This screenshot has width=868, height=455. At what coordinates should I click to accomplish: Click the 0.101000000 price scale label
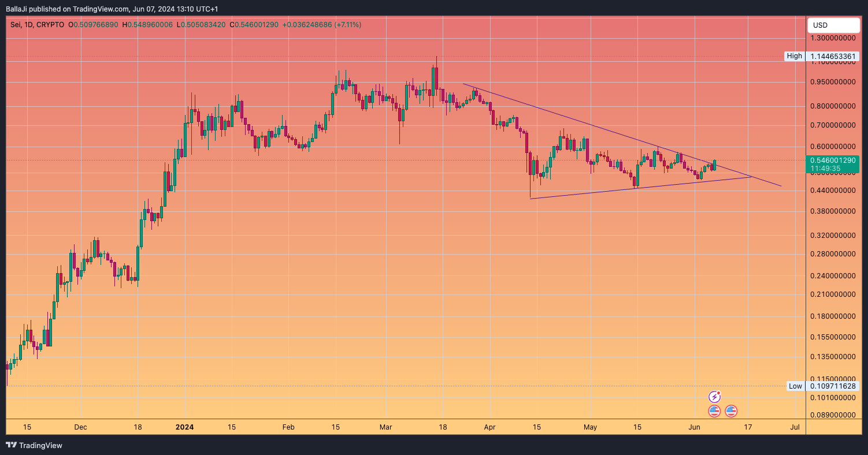coord(834,398)
